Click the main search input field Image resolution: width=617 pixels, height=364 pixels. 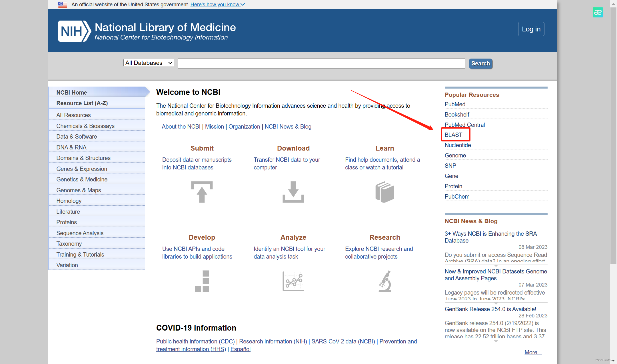tap(321, 63)
